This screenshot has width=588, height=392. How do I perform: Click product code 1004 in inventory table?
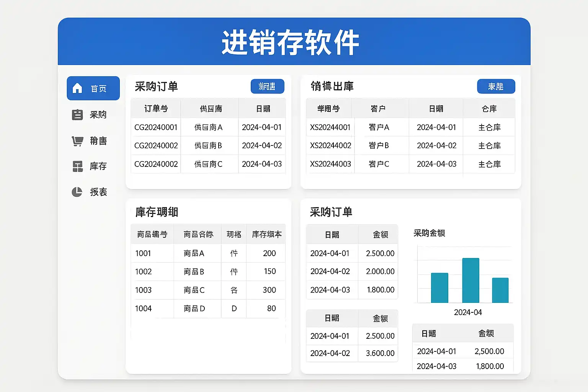click(144, 308)
